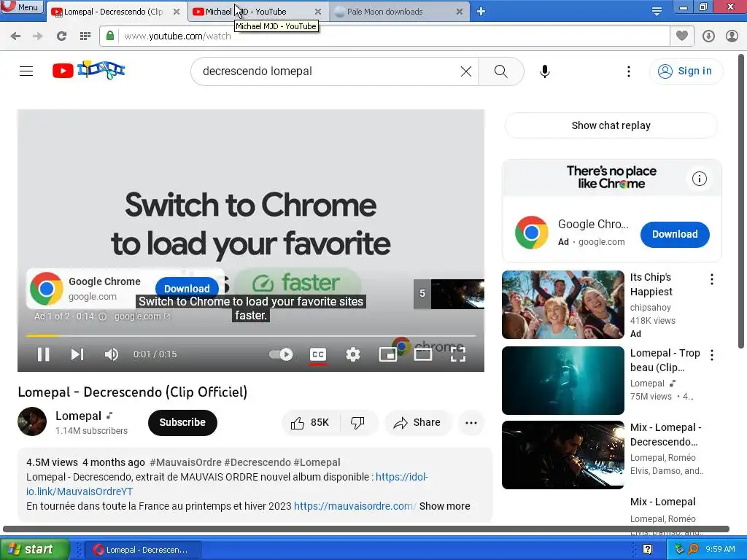747x560 pixels.
Task: Pause the video
Action: point(43,354)
